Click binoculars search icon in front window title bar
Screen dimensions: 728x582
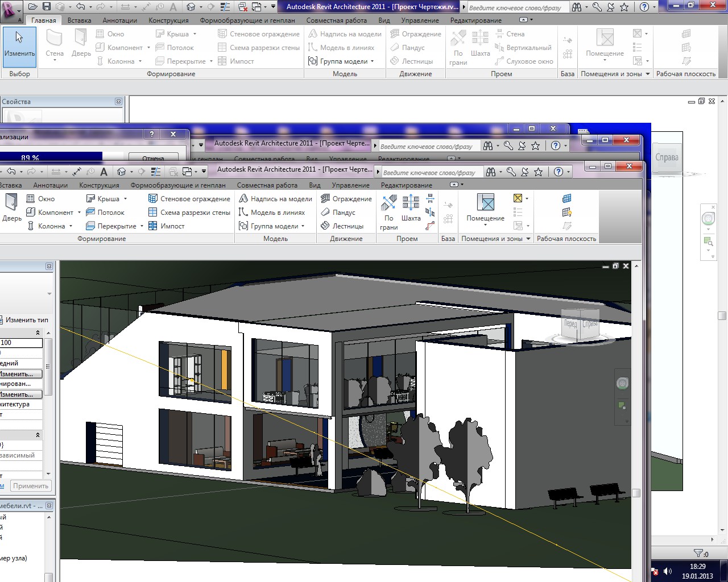(x=491, y=172)
